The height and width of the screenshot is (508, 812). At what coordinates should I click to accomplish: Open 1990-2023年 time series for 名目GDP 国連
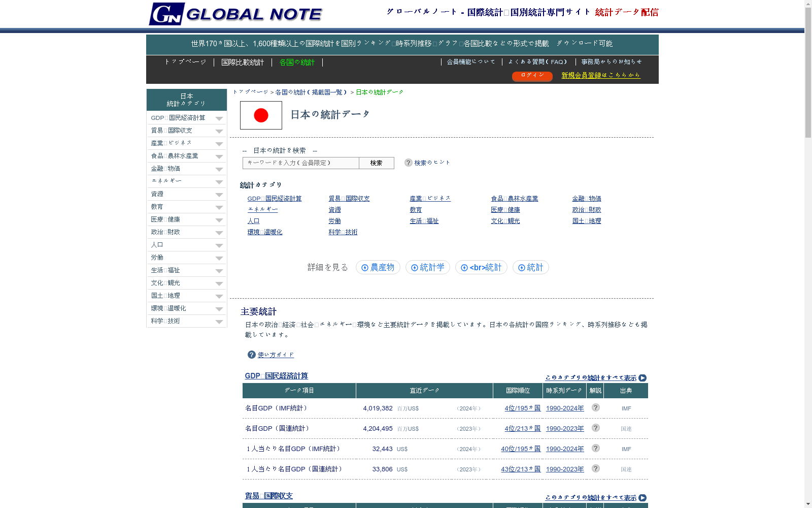pyautogui.click(x=565, y=429)
